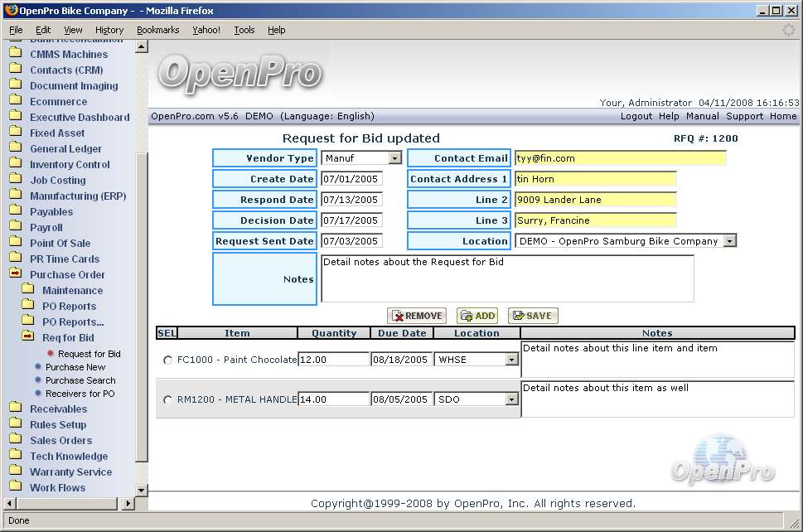Click the sidebar vertical scrollbar down arrow
The image size is (803, 532).
141,490
